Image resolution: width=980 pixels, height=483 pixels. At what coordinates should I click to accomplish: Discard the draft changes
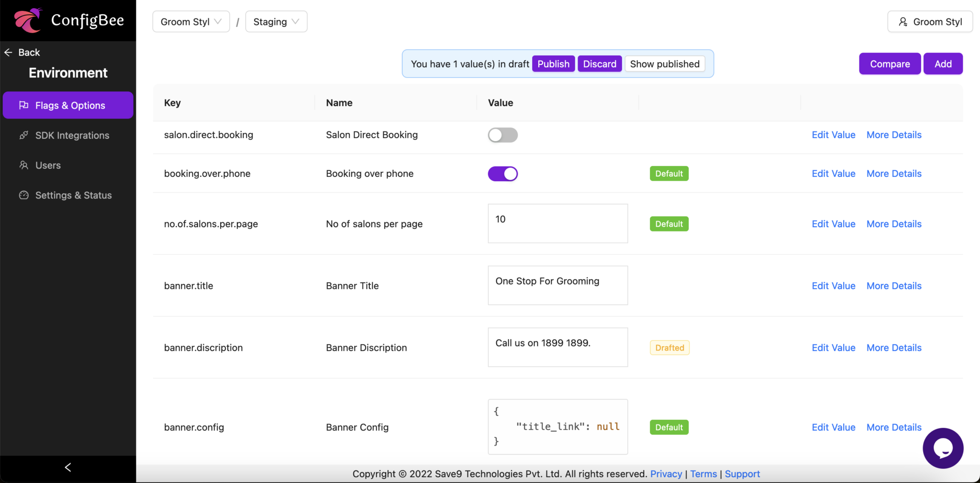pos(599,64)
